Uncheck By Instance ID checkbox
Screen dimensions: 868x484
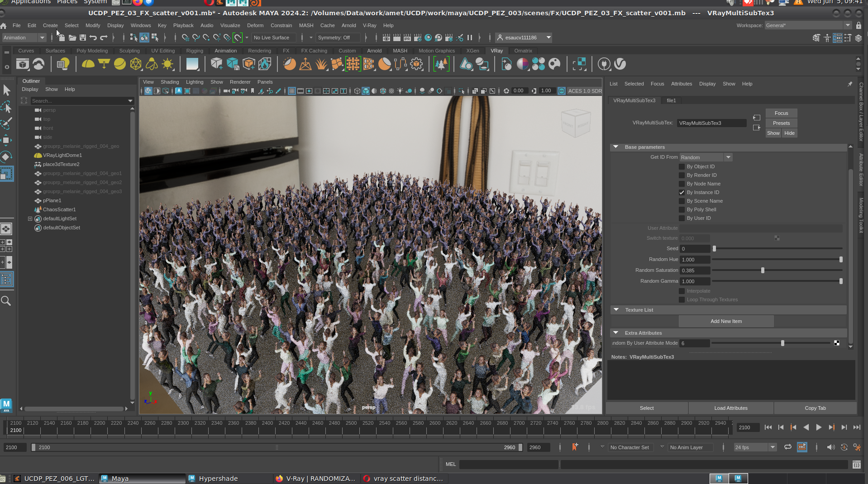[x=682, y=192]
